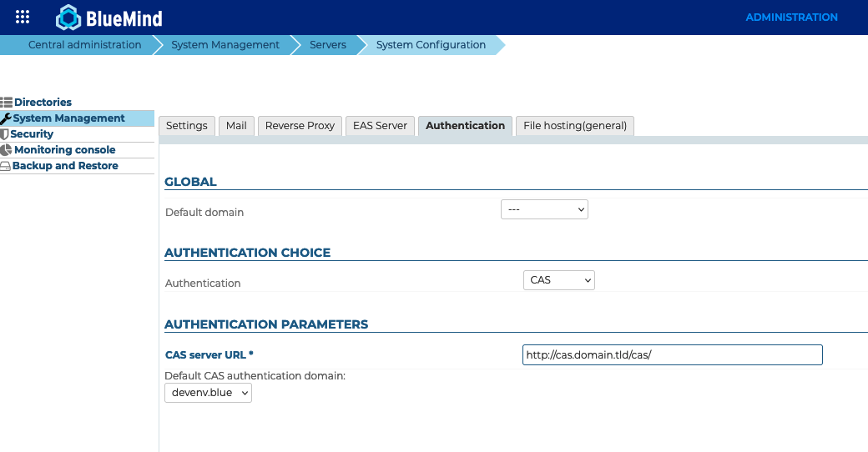
Task: Switch to the Mail tab
Action: pos(236,126)
